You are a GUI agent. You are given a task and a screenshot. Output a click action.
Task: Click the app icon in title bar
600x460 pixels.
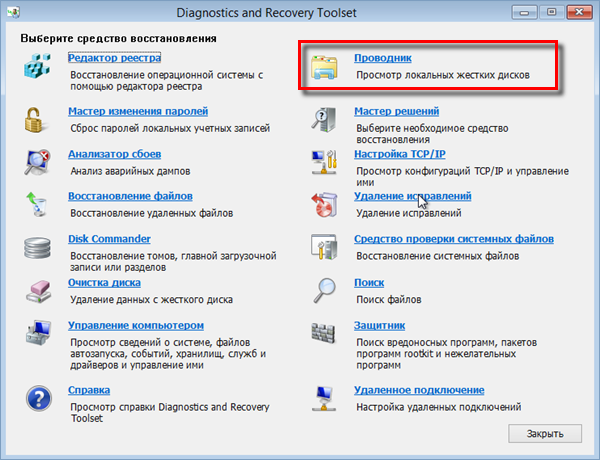click(13, 13)
